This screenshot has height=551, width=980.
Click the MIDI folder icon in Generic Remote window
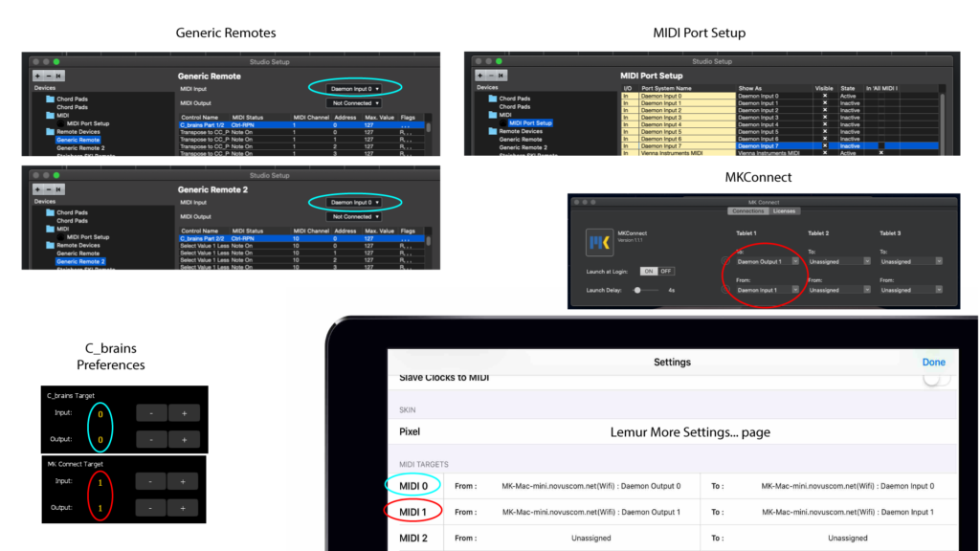pyautogui.click(x=50, y=115)
